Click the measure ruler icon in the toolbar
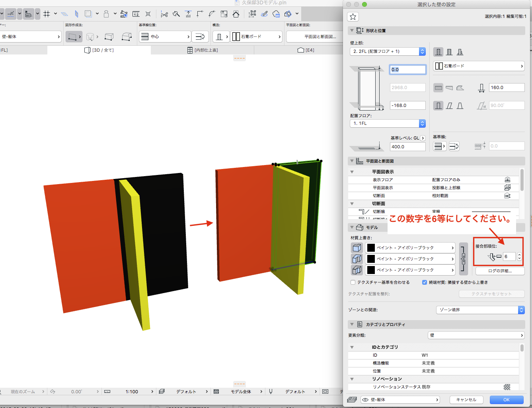Viewport: 532px width, 408px height. coord(136,14)
